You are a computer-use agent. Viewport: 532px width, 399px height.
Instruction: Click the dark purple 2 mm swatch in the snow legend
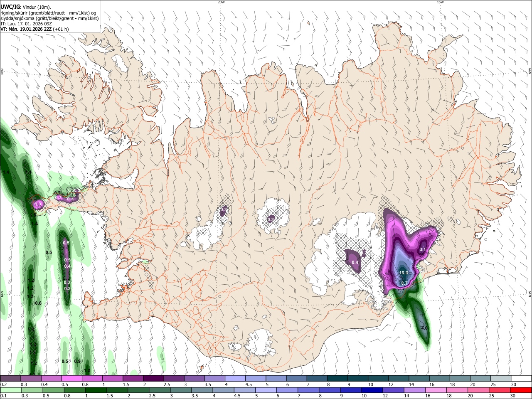coord(153,379)
